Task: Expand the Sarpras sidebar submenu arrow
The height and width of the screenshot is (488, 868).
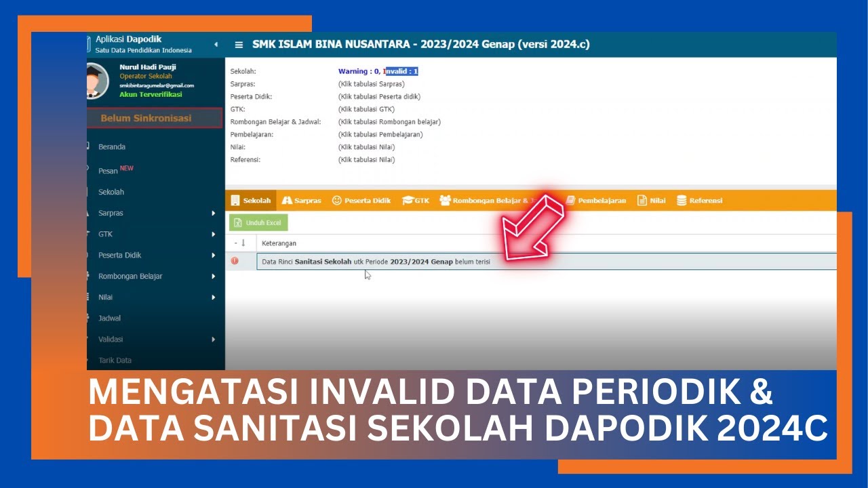Action: click(214, 213)
